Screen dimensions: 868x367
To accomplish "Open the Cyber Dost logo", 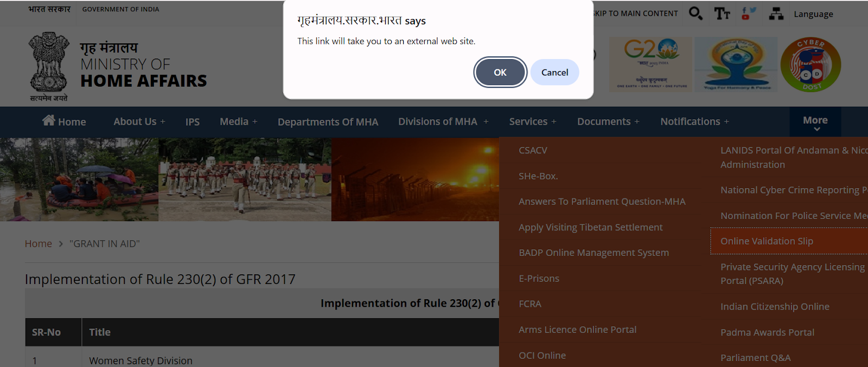I will coord(811,65).
